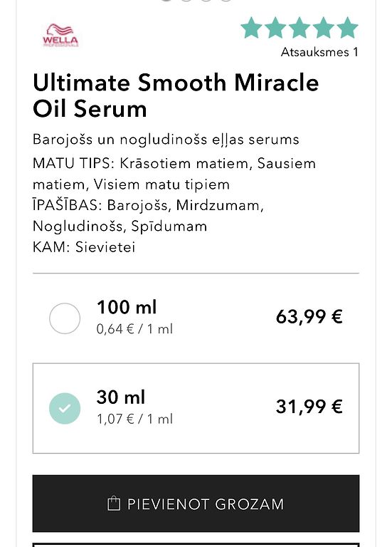Click the 63,99 € price
The image size is (392, 547).
pos(309,317)
